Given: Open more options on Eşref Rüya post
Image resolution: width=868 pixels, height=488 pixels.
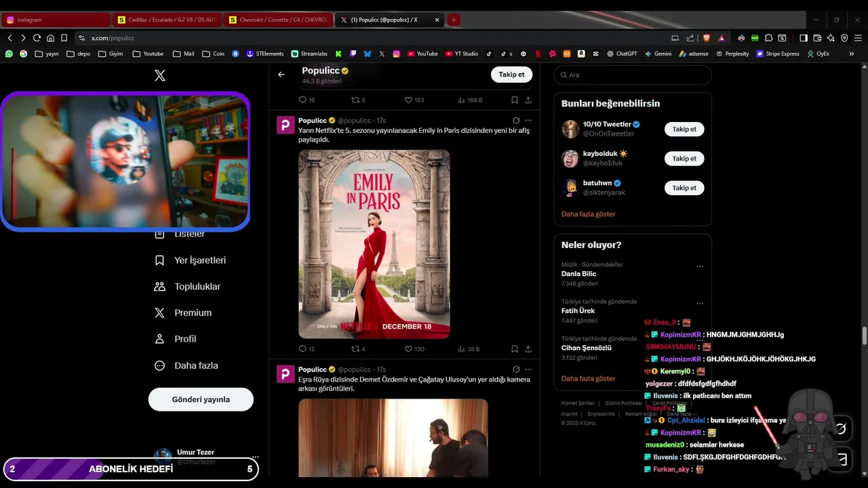Looking at the screenshot, I should (528, 369).
